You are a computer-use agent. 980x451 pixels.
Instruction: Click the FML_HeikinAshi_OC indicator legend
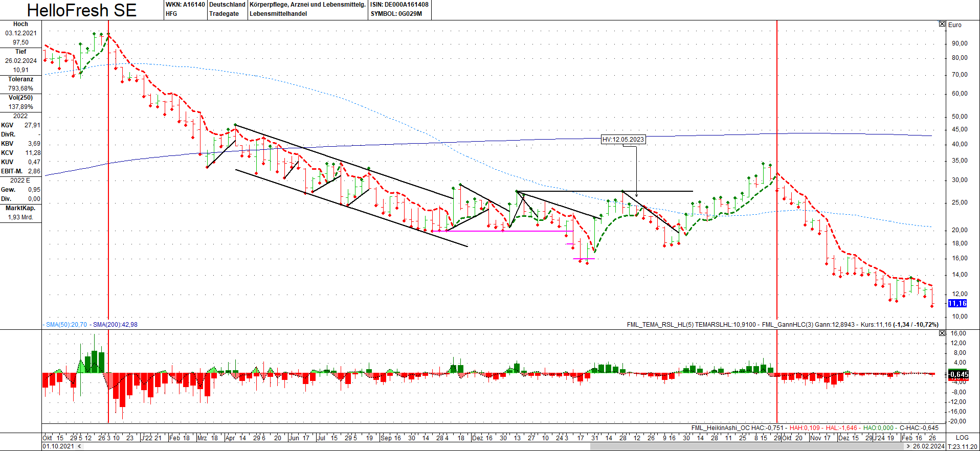pos(737,428)
